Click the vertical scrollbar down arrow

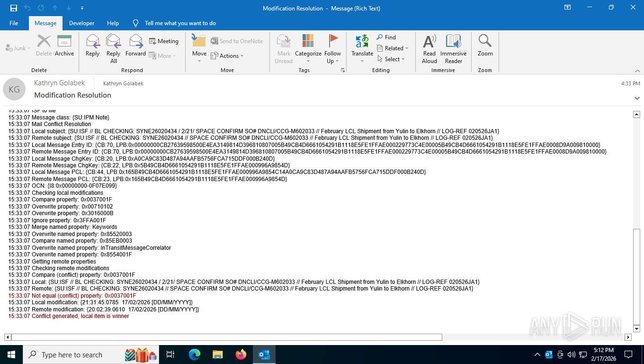coord(636,328)
